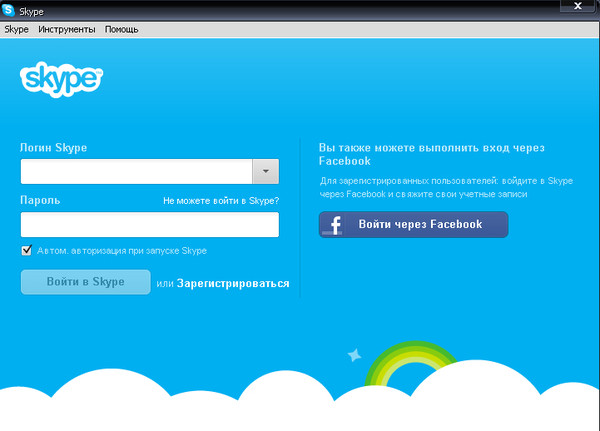600x431 pixels.
Task: Click the Логин Skype label
Action: [x=54, y=148]
